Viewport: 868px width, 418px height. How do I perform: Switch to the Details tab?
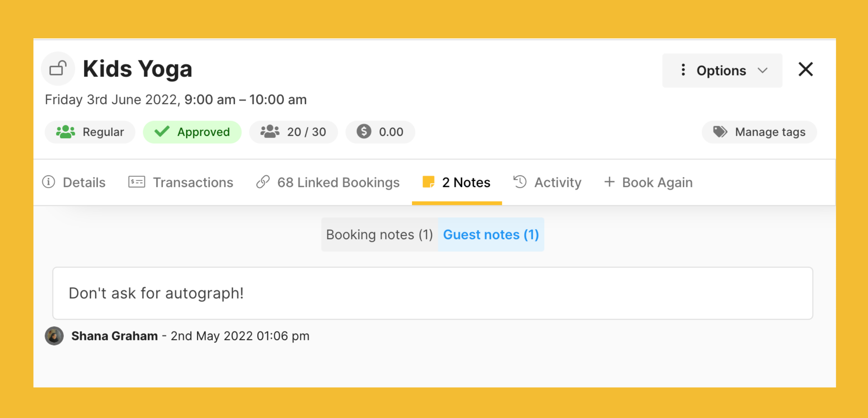pos(74,182)
